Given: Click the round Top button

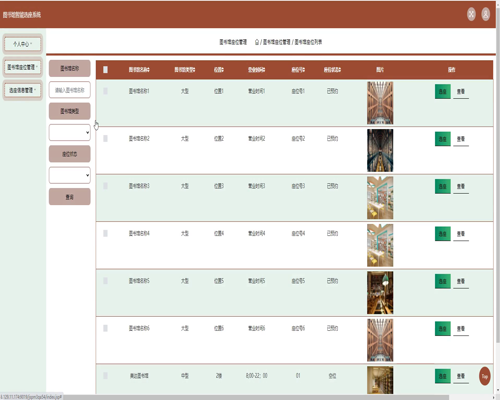Looking at the screenshot, I should click(485, 376).
